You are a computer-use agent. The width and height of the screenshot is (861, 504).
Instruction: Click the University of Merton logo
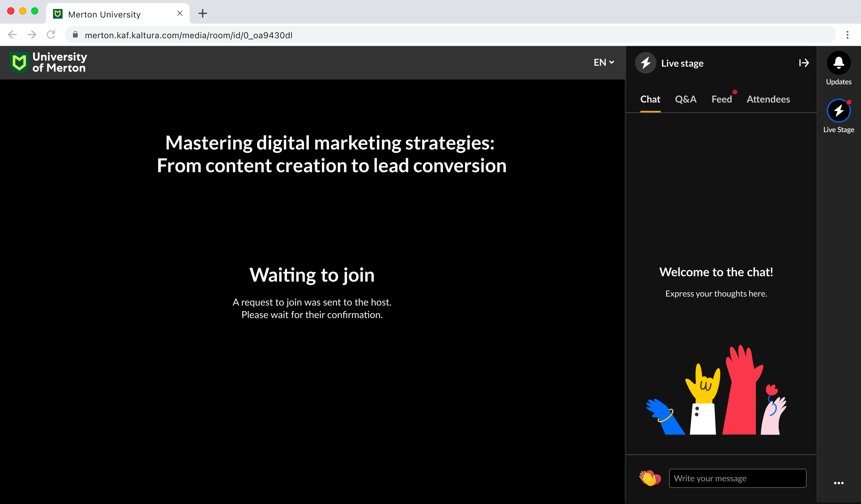(x=48, y=63)
